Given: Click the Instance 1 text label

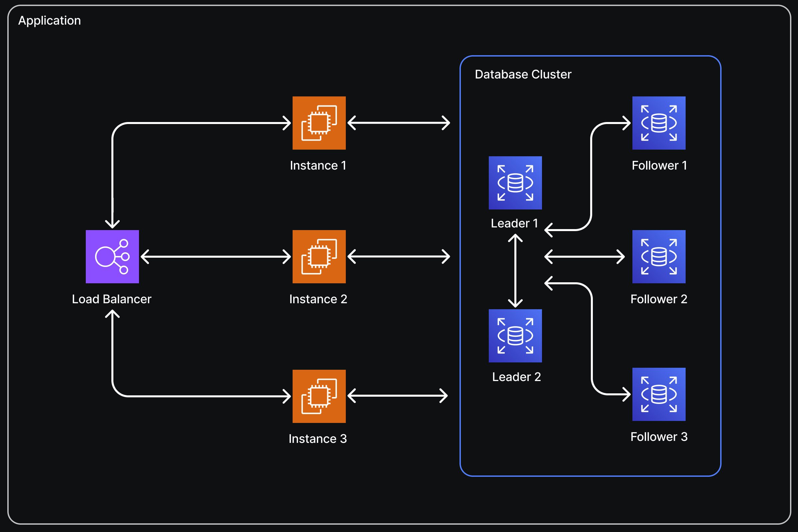Looking at the screenshot, I should (x=318, y=165).
